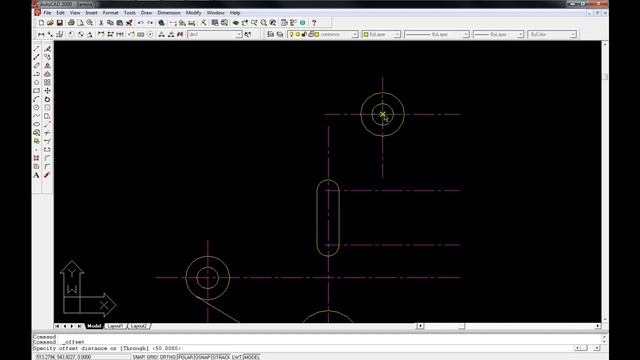
Task: Open the lineweight control dropdown
Action: 498,35
